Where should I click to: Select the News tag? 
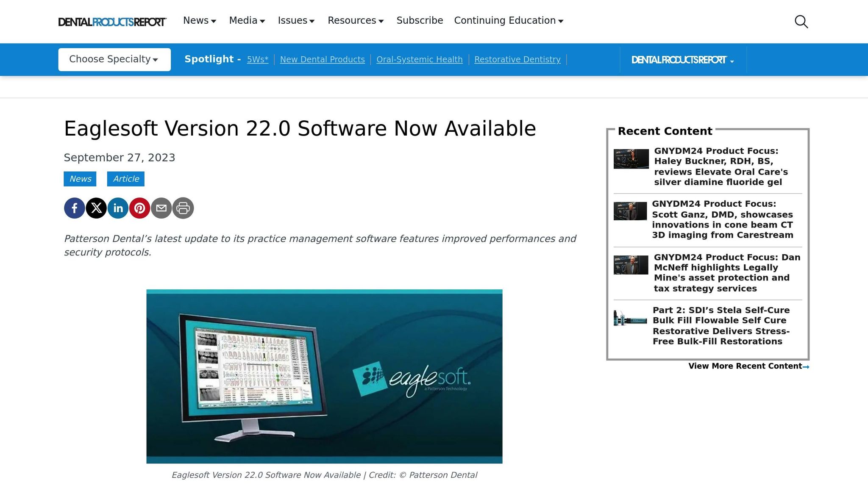click(x=80, y=178)
